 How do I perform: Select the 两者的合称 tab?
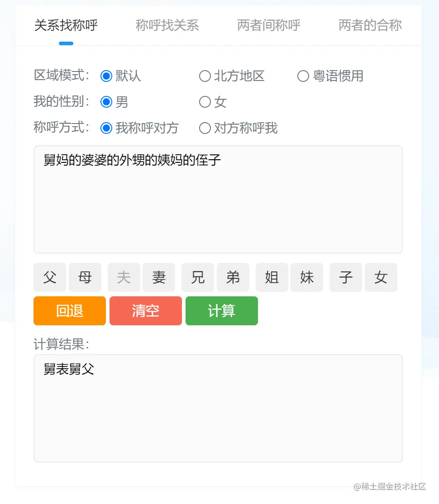[370, 25]
